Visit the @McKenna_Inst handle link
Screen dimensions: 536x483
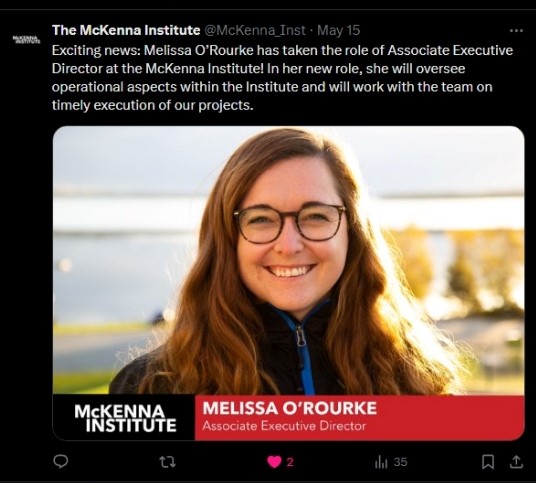click(x=255, y=31)
